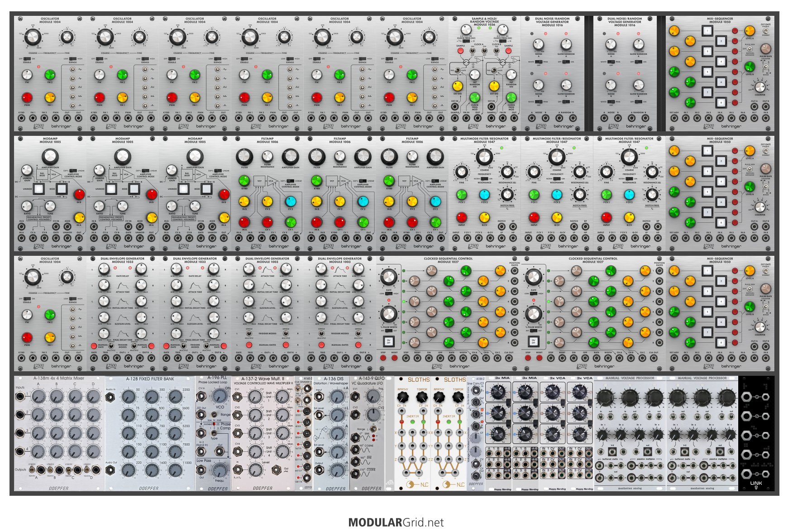Viewport: 793px width, 532px height.
Task: Select the left green Clock Freq Mod knob on Module 1036
Action: [474, 97]
